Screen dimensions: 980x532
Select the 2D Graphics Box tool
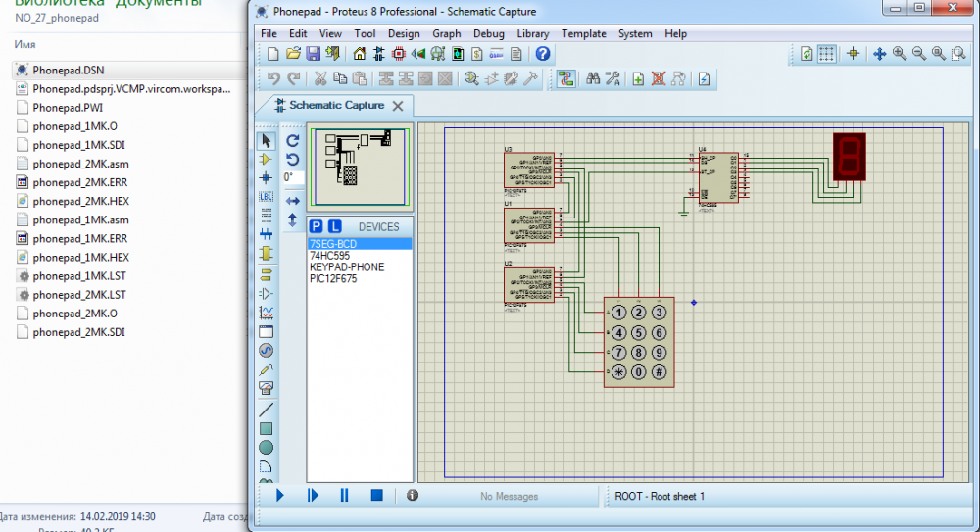point(267,429)
